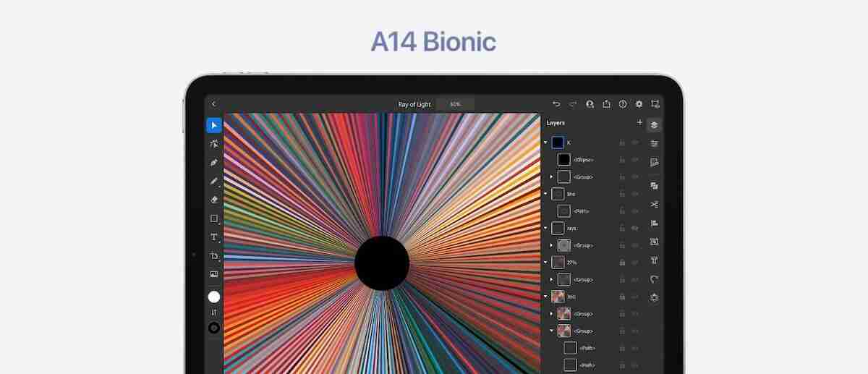Open the Type panel in right taskbar

[654, 260]
